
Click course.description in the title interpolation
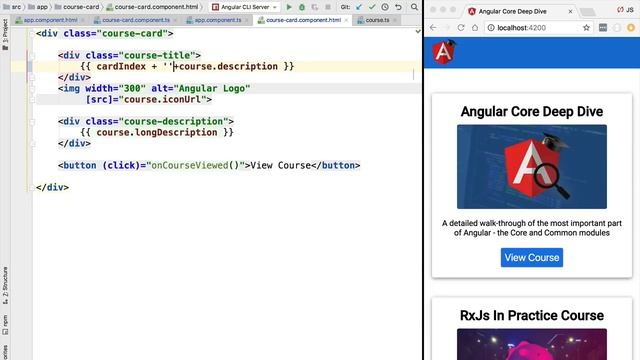point(228,66)
